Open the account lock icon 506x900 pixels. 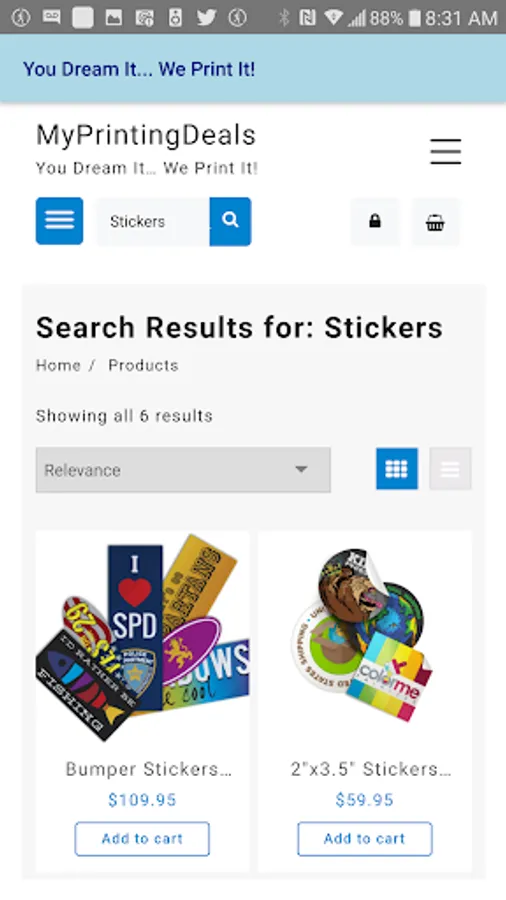click(x=375, y=222)
